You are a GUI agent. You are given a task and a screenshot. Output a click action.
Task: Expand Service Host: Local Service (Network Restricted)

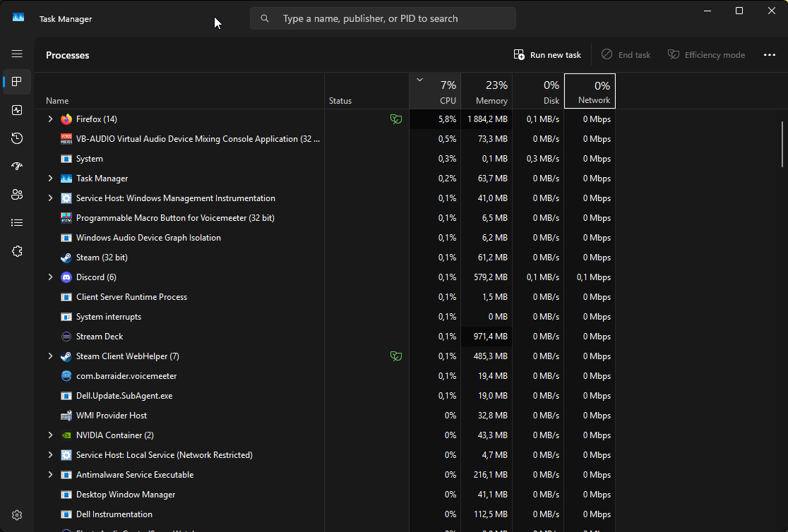click(50, 455)
